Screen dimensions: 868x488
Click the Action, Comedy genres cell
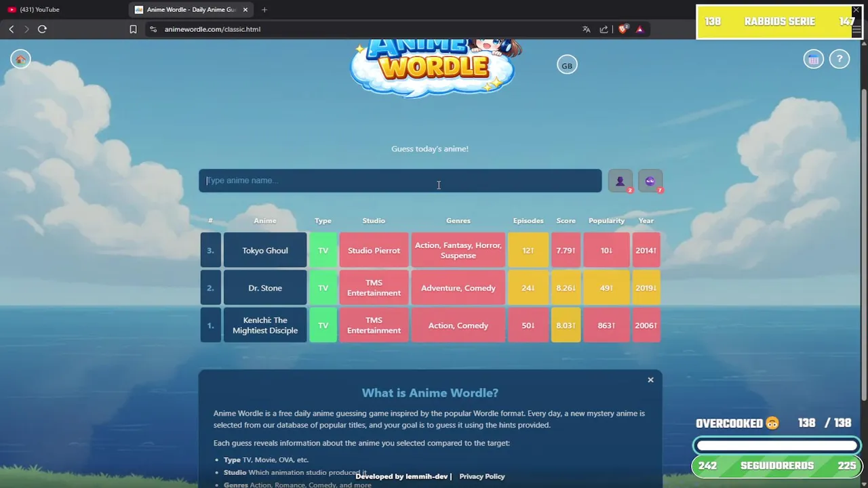pyautogui.click(x=458, y=325)
